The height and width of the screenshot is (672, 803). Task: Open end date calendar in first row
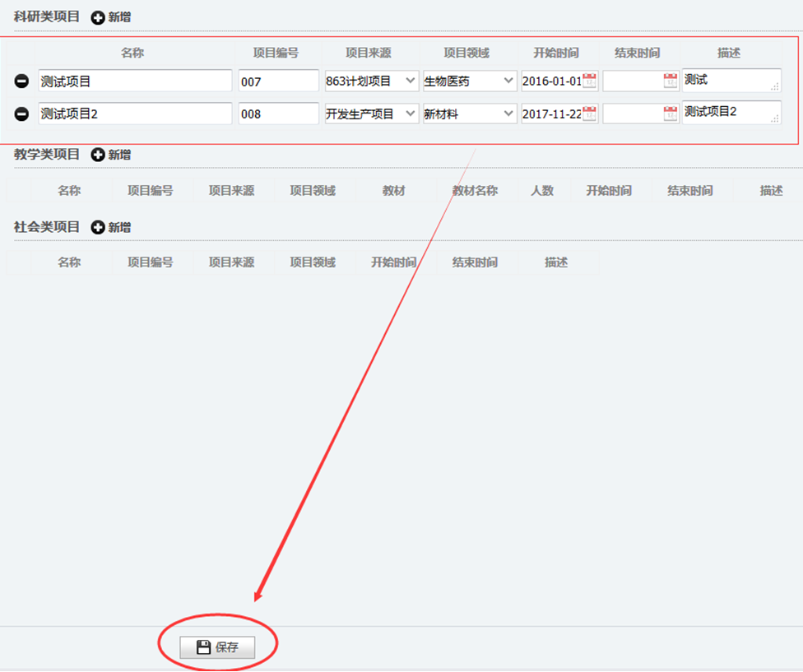coord(671,81)
